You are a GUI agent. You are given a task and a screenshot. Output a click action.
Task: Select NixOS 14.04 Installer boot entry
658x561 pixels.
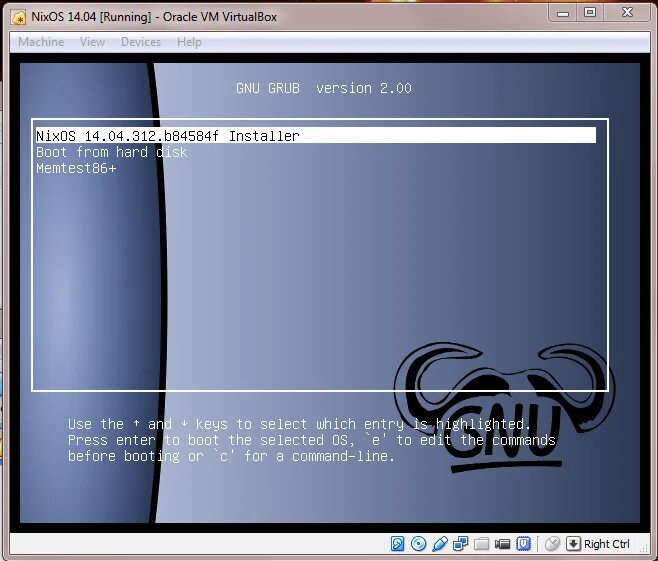[x=316, y=136]
